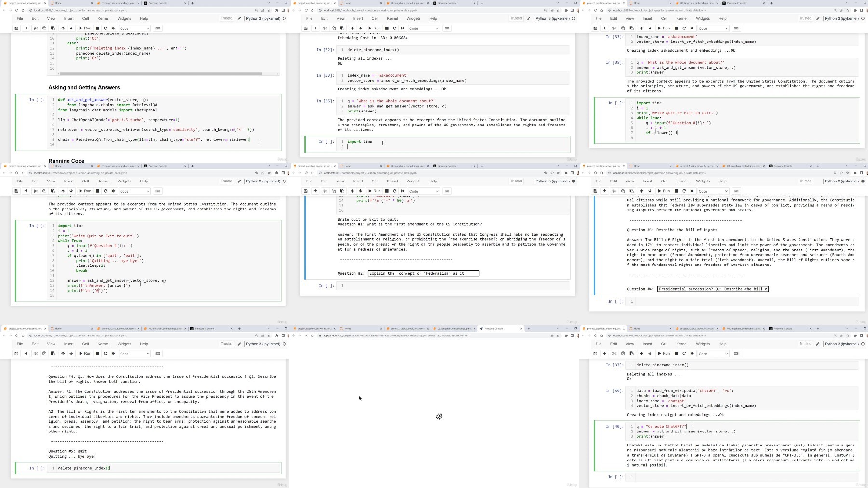Toggle Trusted status in 'Asking and Getting Answers' window

227,18
